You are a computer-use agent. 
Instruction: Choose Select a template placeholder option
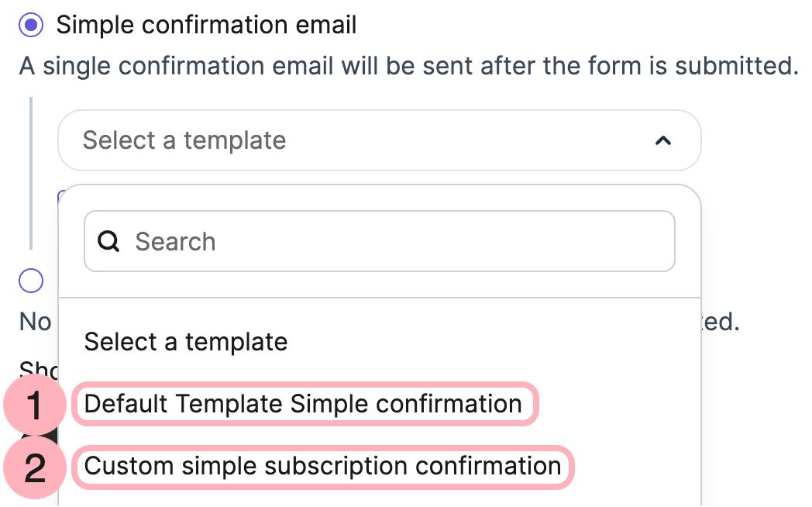click(186, 342)
